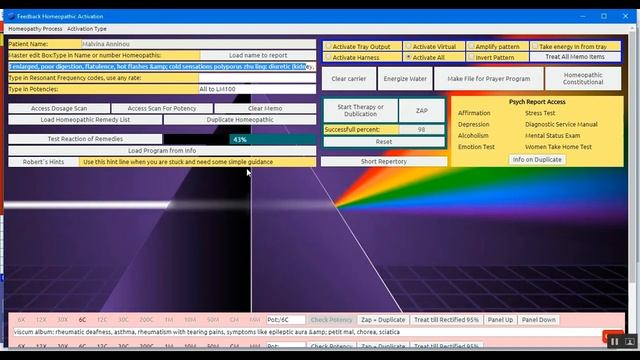Enable the Amplify pattern checkbox
Screen dimensions: 640x360
pyautogui.click(x=471, y=46)
